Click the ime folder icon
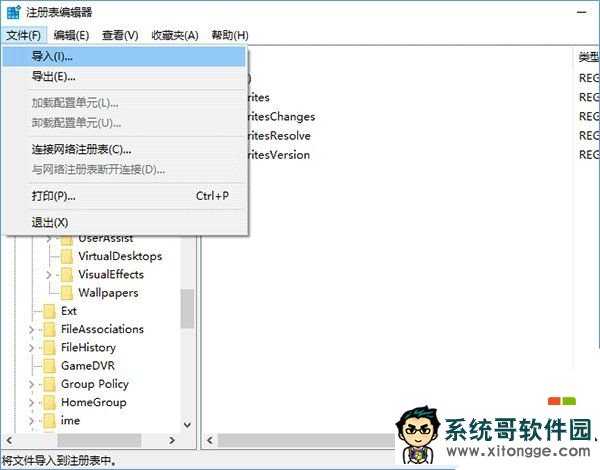Screen dimensions: 600x470 click(50, 421)
